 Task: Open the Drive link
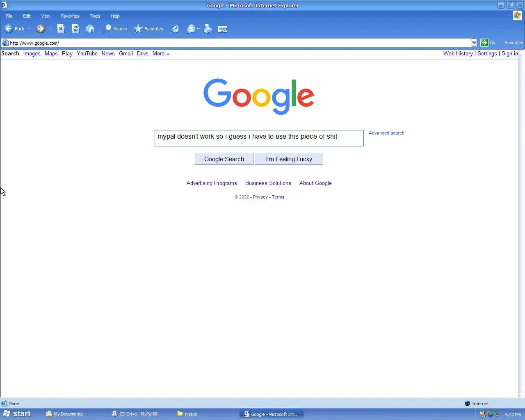pyautogui.click(x=143, y=54)
